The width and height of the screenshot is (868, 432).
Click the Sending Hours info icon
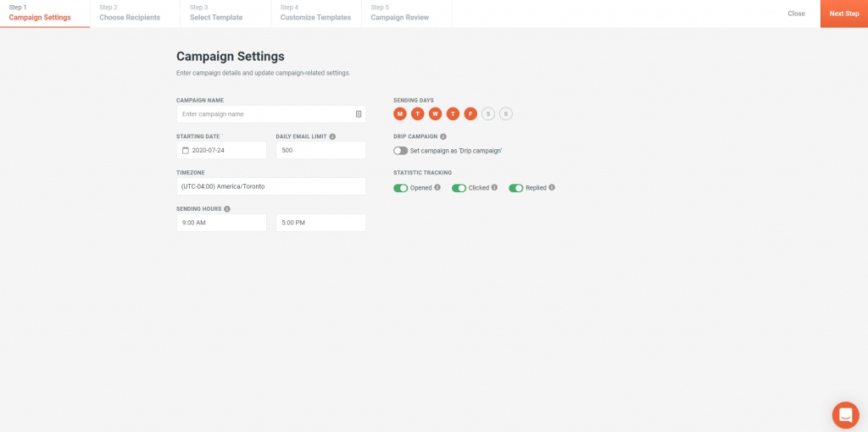pos(227,209)
